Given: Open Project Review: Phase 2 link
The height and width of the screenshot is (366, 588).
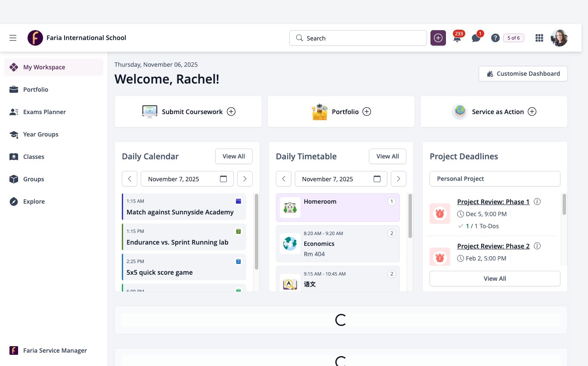Looking at the screenshot, I should pyautogui.click(x=493, y=246).
